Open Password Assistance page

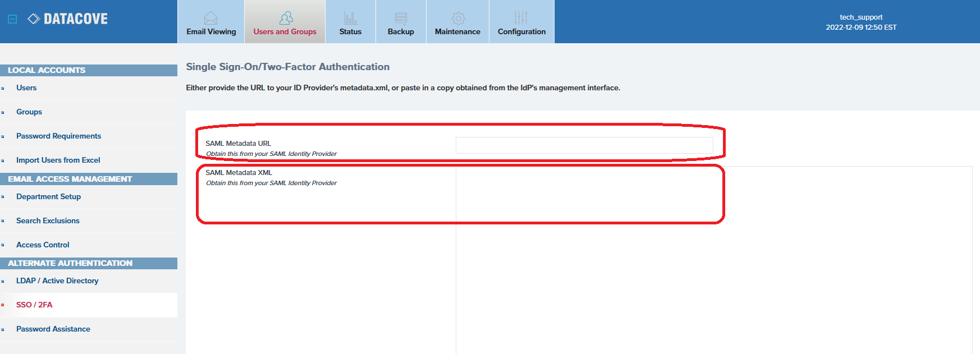point(53,329)
